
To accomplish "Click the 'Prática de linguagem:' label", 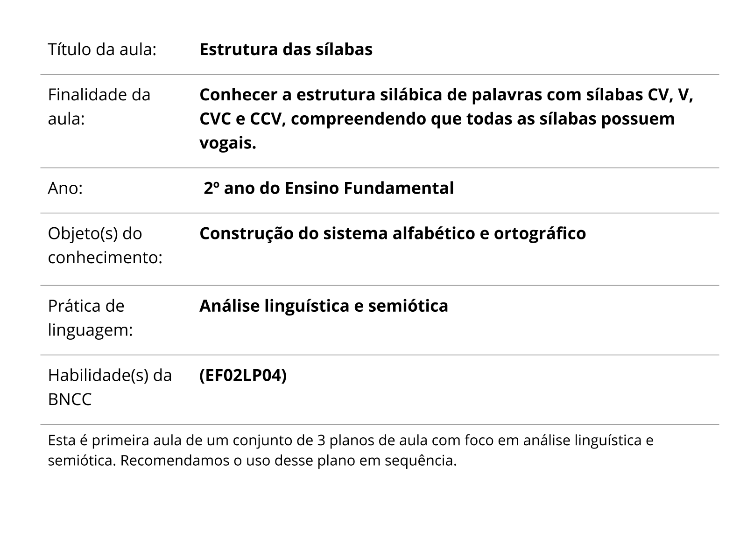I will pos(91,318).
